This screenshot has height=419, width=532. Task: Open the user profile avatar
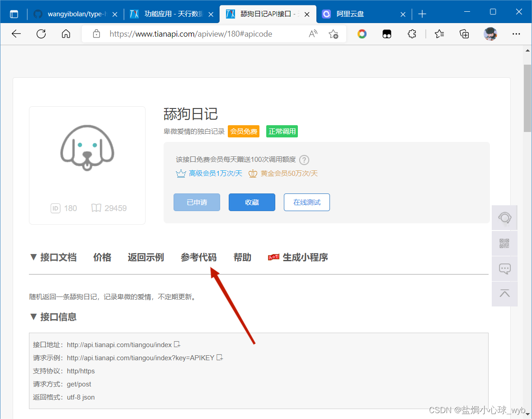[490, 34]
